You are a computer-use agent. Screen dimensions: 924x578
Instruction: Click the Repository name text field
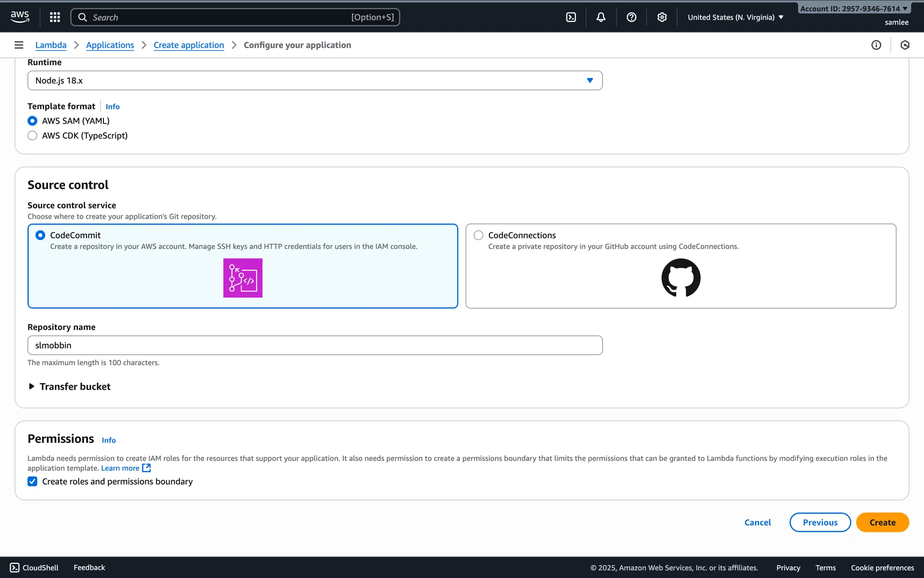pyautogui.click(x=315, y=345)
